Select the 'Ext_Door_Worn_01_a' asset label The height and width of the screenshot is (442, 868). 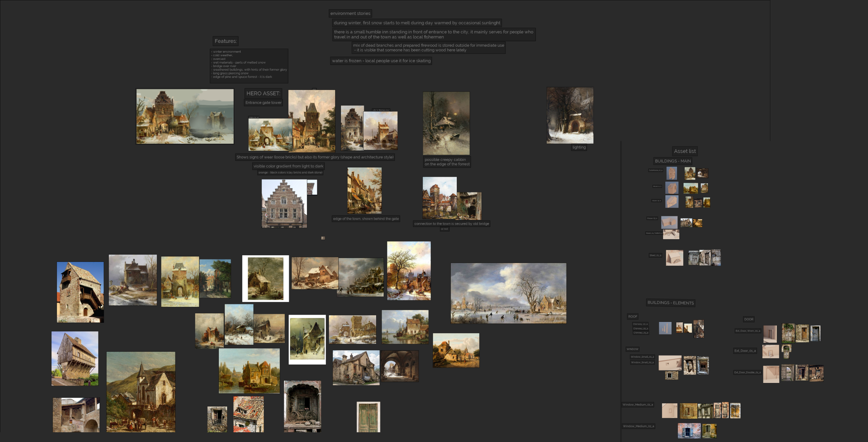click(748, 331)
